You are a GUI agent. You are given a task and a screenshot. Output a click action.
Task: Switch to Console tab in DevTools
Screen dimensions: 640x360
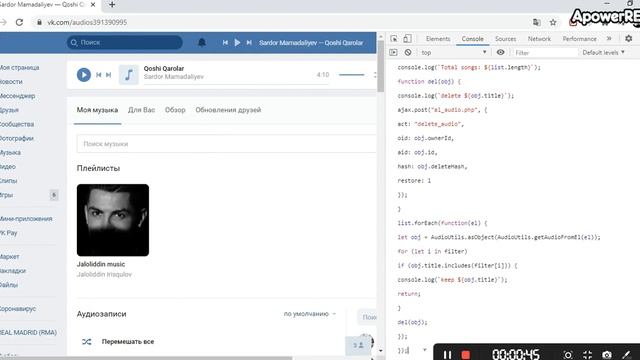[x=472, y=39]
